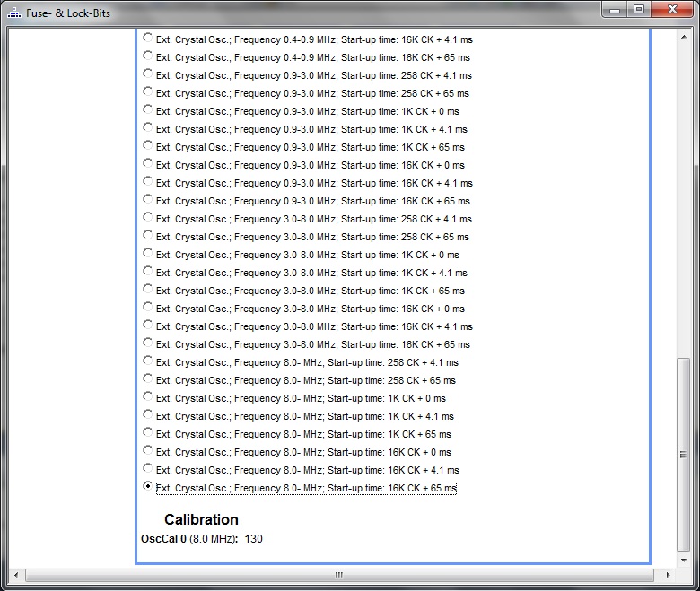Pick 0.9-3.0 MHz, 1K CK + 65 ms
The height and width of the screenshot is (591, 700).
point(147,146)
